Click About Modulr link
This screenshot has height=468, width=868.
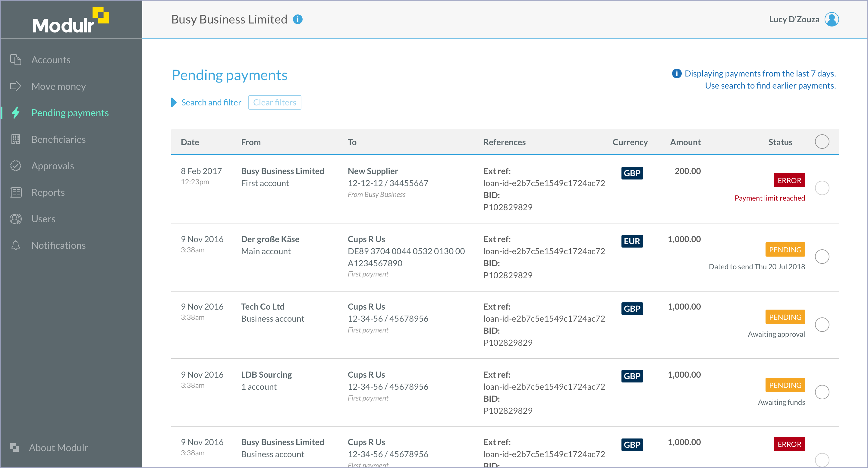[58, 448]
